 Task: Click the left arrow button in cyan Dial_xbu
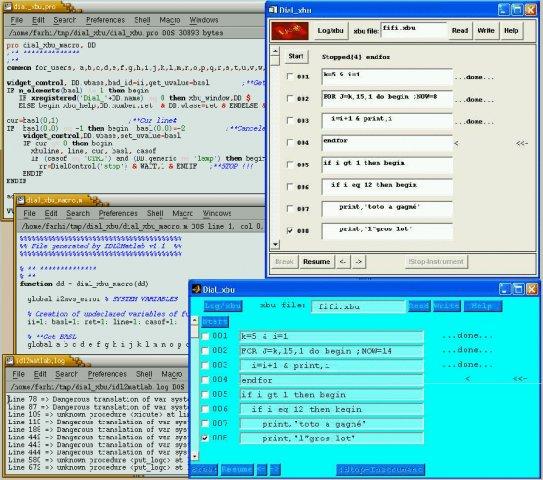[261, 470]
